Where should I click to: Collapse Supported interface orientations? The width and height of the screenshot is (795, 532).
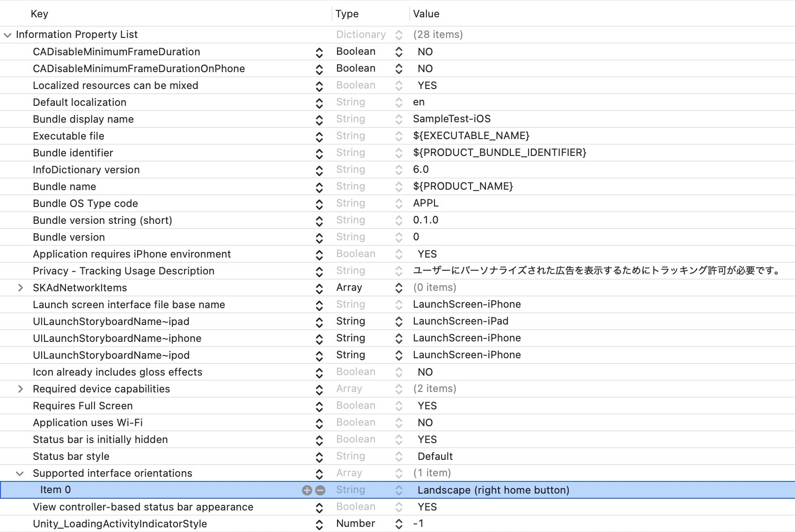[x=19, y=473]
